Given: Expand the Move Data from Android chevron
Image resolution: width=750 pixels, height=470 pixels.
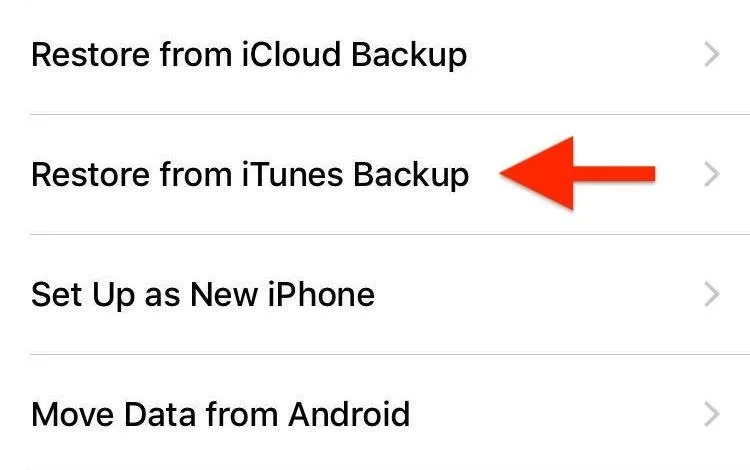Looking at the screenshot, I should tap(712, 415).
